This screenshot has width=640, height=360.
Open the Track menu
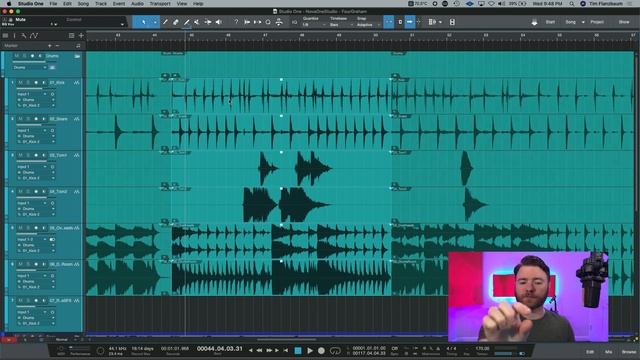[x=100, y=3]
